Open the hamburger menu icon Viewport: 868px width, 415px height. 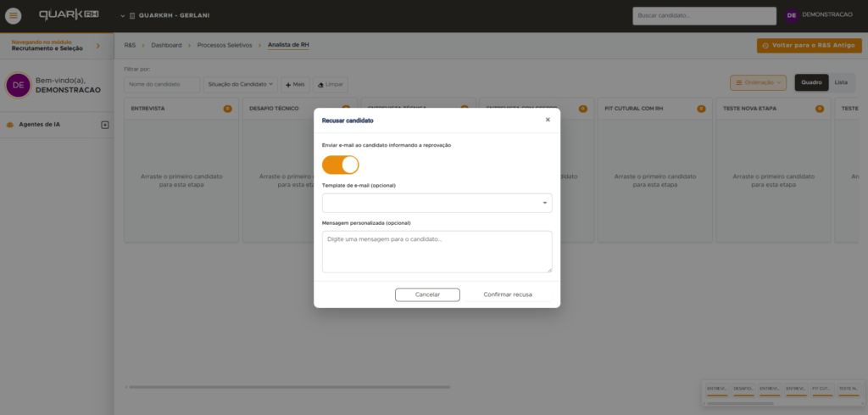point(13,15)
